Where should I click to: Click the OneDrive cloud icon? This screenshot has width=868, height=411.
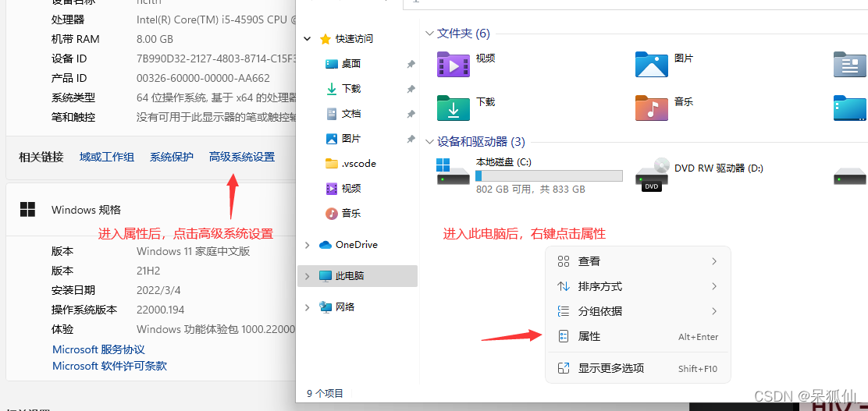tap(325, 245)
